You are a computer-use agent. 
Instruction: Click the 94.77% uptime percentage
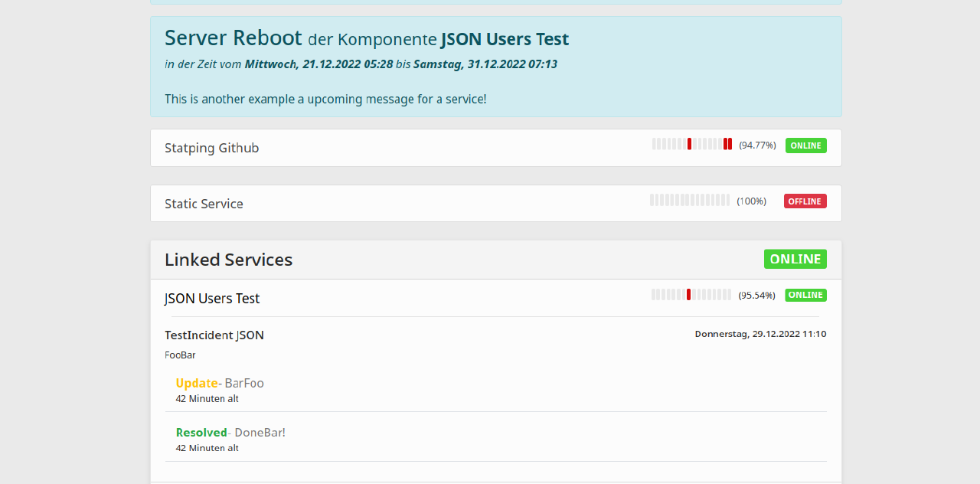[757, 145]
